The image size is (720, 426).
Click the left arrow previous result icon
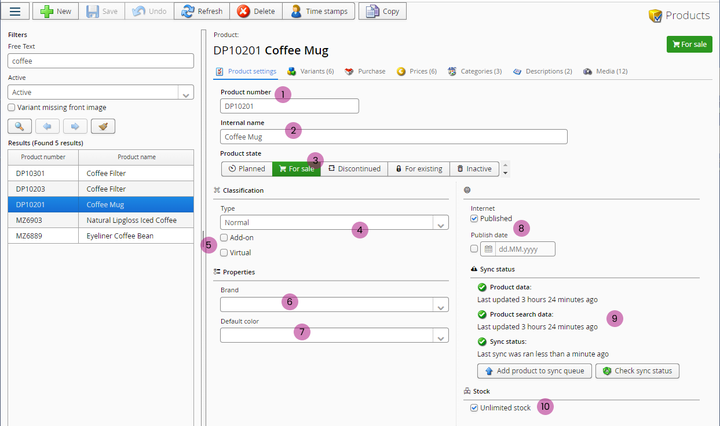coord(48,126)
